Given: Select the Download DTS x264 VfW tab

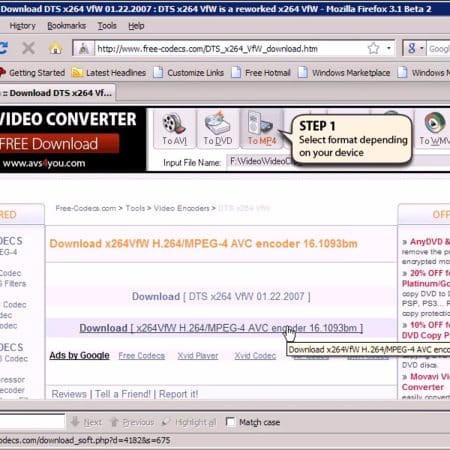Looking at the screenshot, I should 57,93.
